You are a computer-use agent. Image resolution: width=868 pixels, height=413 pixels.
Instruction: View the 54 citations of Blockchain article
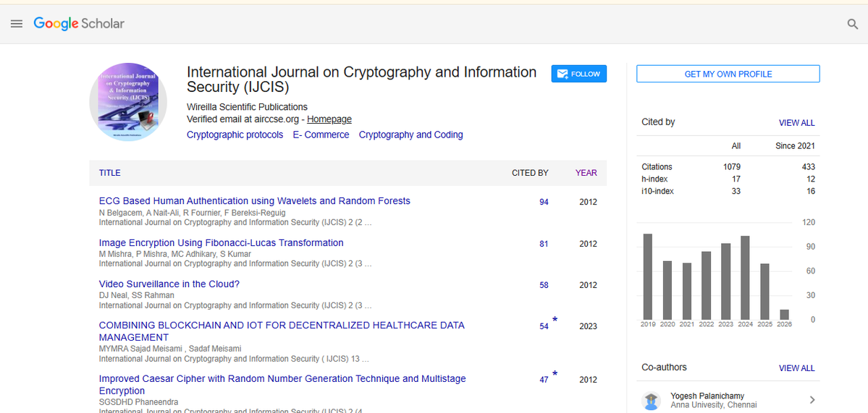[x=544, y=326]
